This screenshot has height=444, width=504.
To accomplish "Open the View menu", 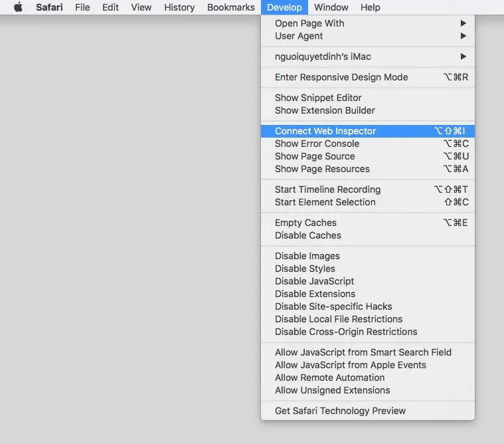I will tap(141, 7).
